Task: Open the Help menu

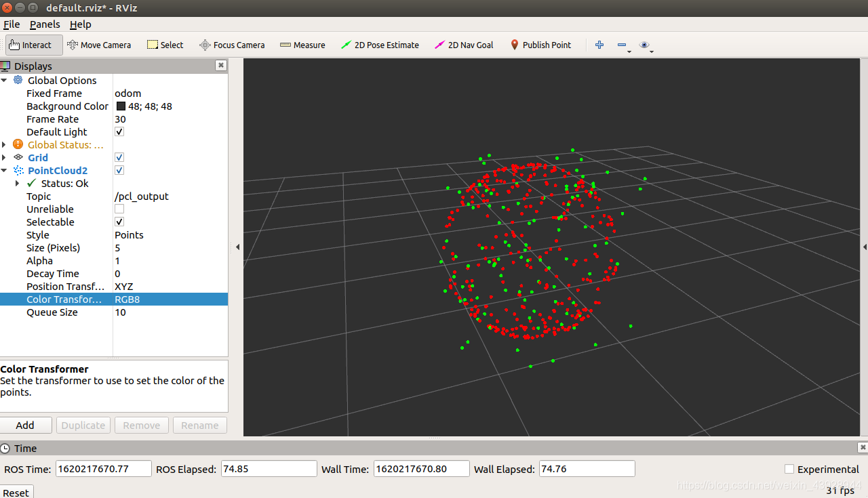Action: tap(80, 24)
